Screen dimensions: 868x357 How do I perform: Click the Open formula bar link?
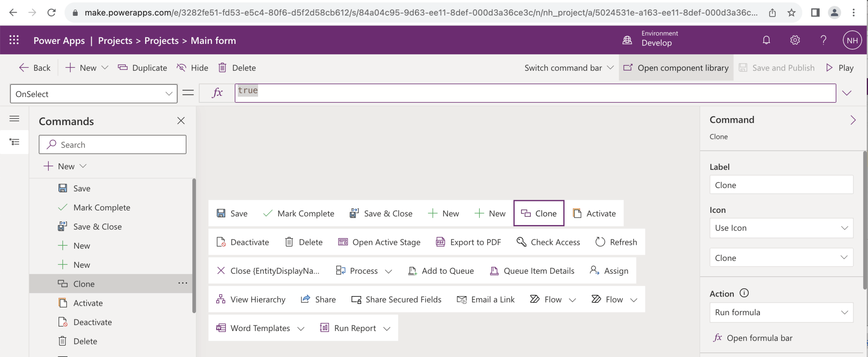(759, 338)
